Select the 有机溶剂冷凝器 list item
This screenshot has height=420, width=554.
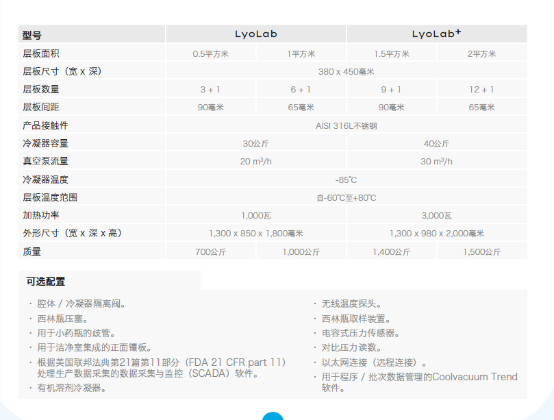pos(72,388)
